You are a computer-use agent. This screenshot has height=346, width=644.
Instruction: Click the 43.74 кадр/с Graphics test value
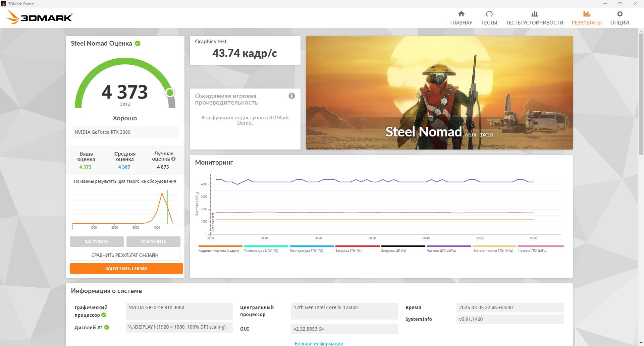245,53
